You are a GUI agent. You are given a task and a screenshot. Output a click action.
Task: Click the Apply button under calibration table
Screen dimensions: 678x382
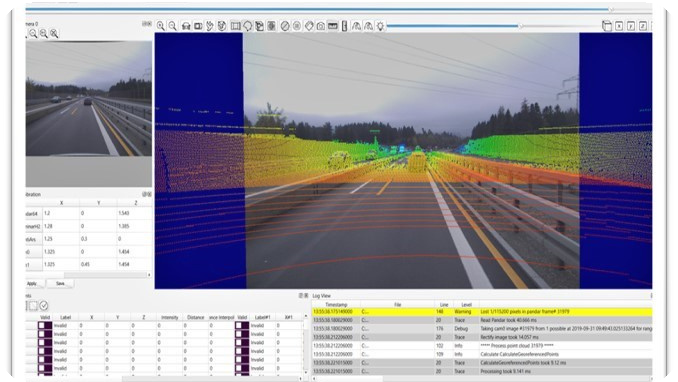point(32,283)
